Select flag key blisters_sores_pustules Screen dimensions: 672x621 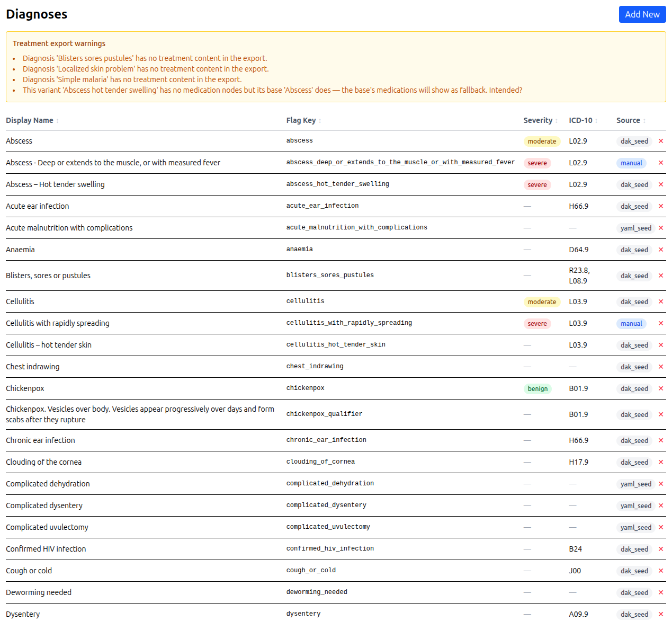click(330, 275)
